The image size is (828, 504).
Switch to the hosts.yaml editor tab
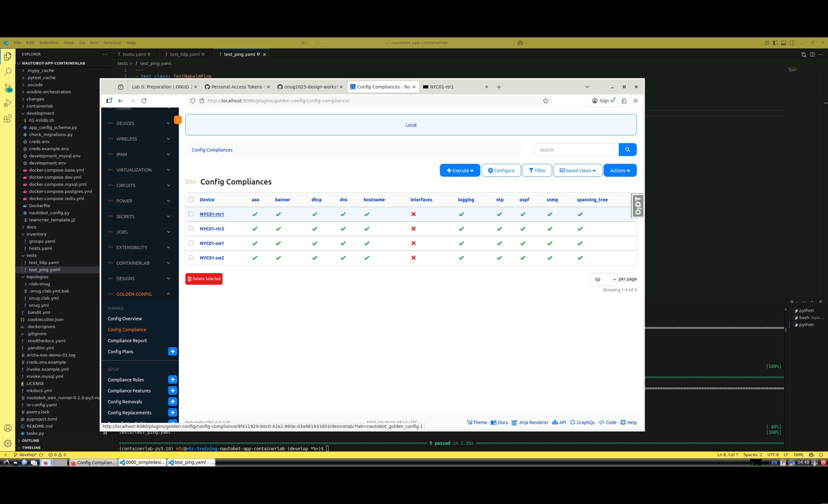pyautogui.click(x=134, y=54)
